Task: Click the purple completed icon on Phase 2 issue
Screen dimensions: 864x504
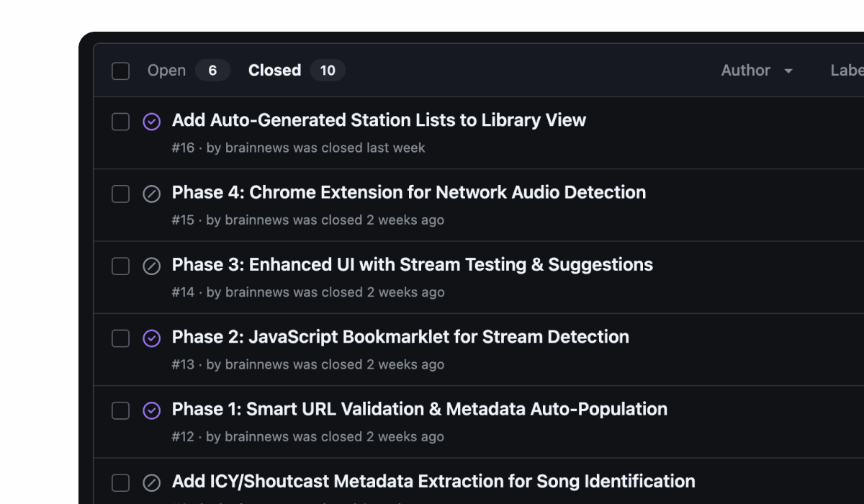Action: tap(151, 338)
